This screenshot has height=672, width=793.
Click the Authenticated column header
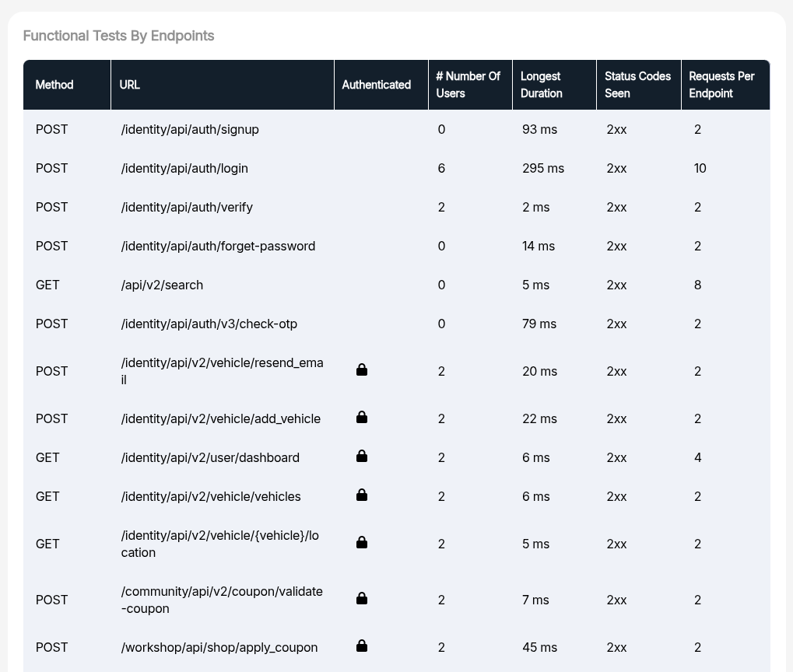pyautogui.click(x=377, y=85)
